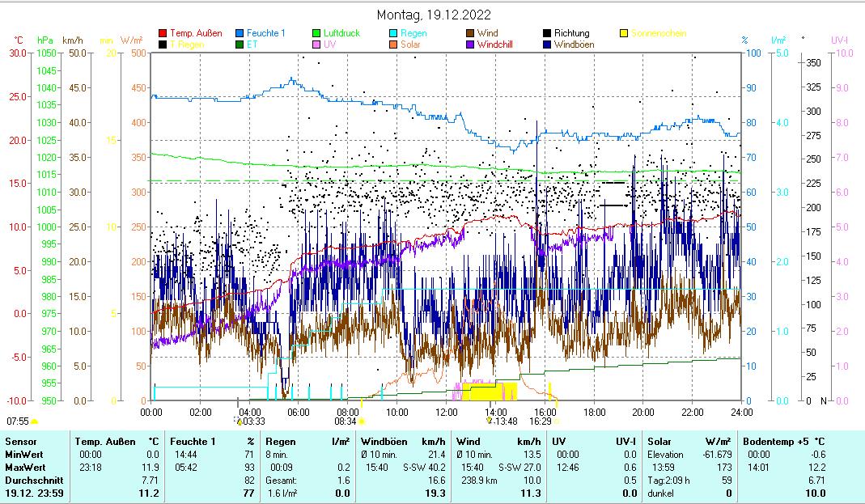Click the blue Feuchte 1 legend square
865x504 pixels.
(x=240, y=34)
